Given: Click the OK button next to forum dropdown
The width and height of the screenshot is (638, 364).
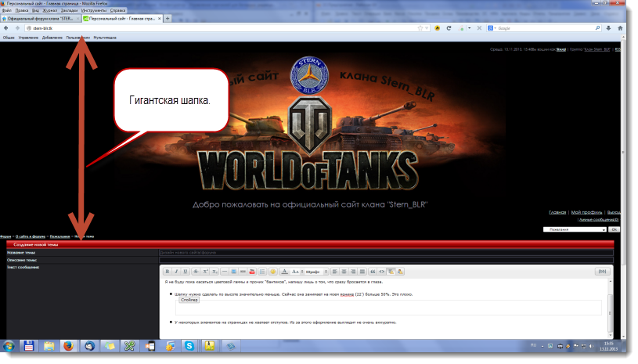Looking at the screenshot, I should tap(614, 230).
